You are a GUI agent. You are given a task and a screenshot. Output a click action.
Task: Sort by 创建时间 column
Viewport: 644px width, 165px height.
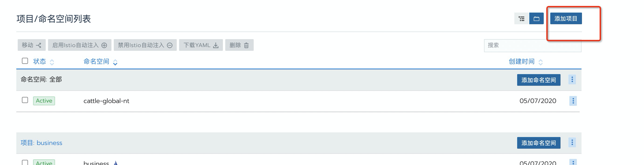click(522, 62)
